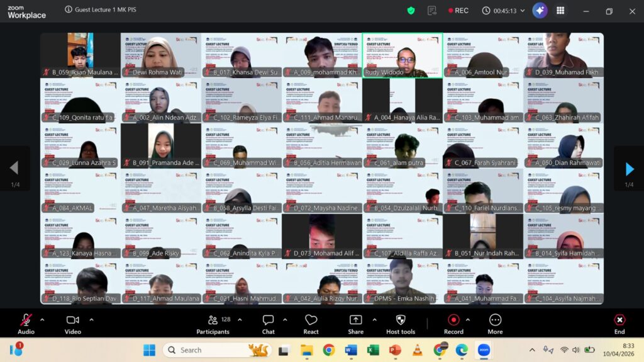Go to next gallery page arrow
This screenshot has width=644, height=362.
point(629,168)
